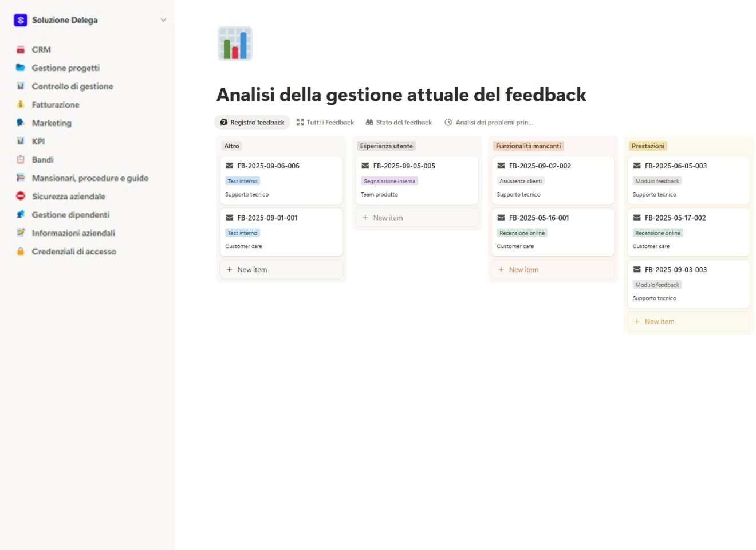Click the Bandi clipboard icon
The width and height of the screenshot is (756, 550).
tap(21, 159)
